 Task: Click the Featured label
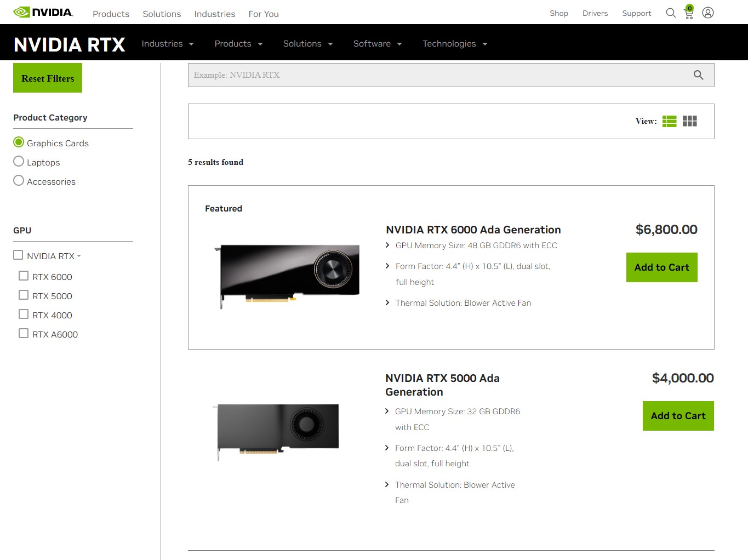tap(224, 209)
